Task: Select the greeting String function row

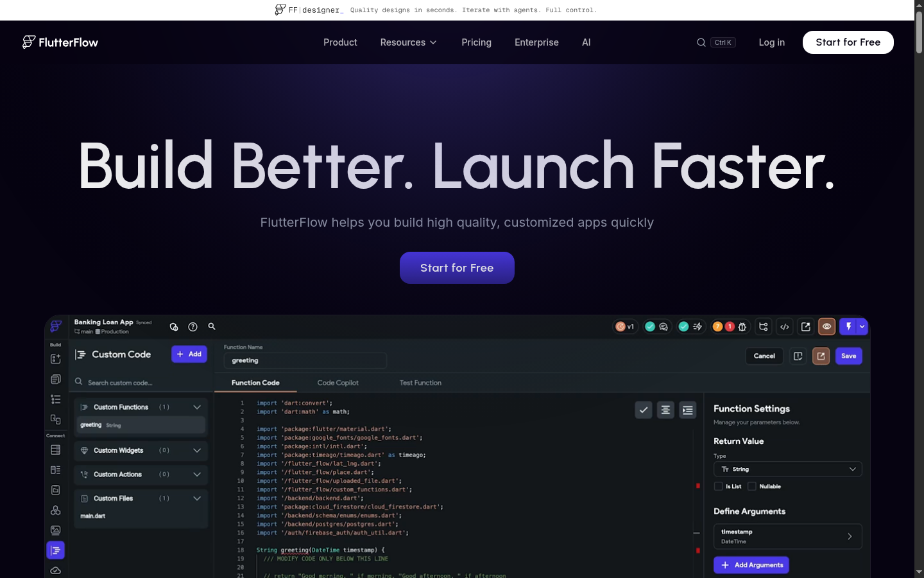Action: click(x=141, y=425)
